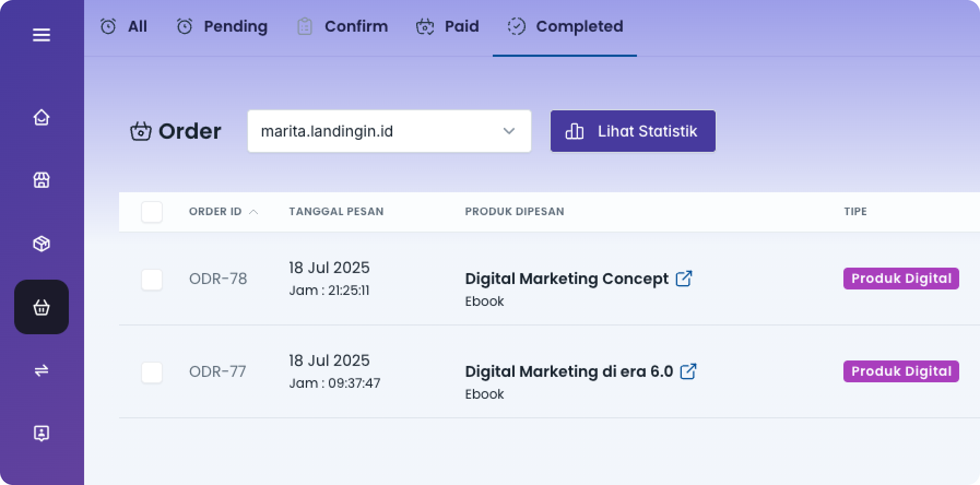
Task: Open the transfer arrows icon in sidebar
Action: point(42,371)
